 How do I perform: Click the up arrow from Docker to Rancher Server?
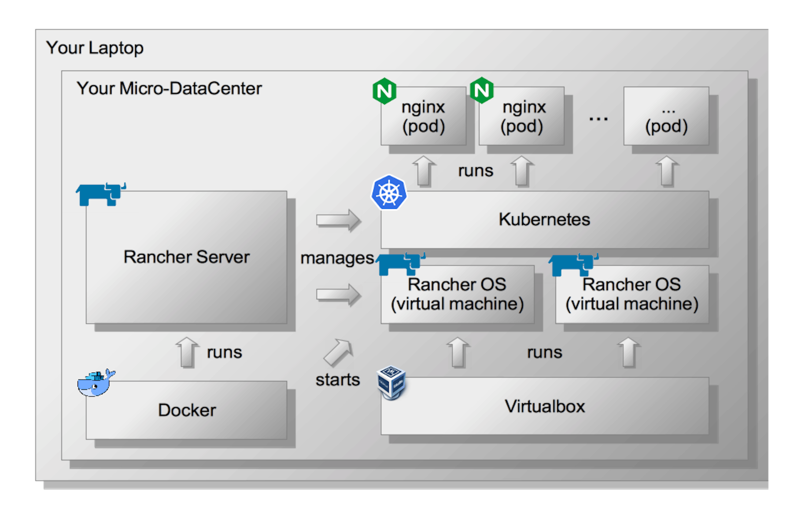tap(187, 353)
